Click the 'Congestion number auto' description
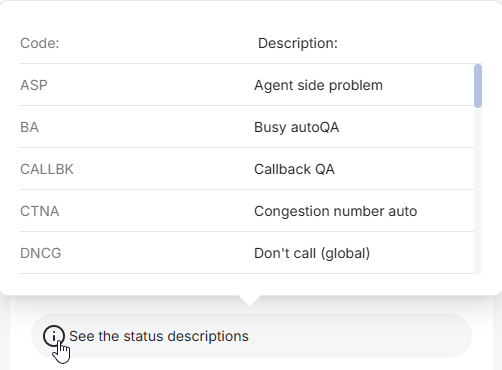Screen dimensions: 502x370 click(x=336, y=211)
